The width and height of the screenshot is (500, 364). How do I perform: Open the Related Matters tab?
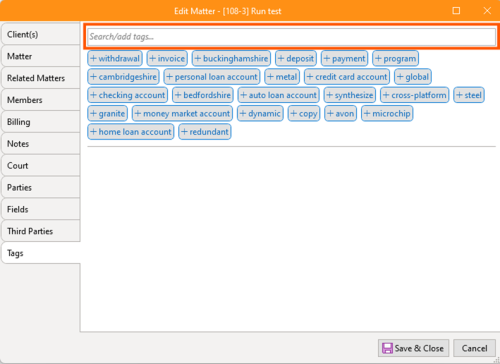point(41,78)
